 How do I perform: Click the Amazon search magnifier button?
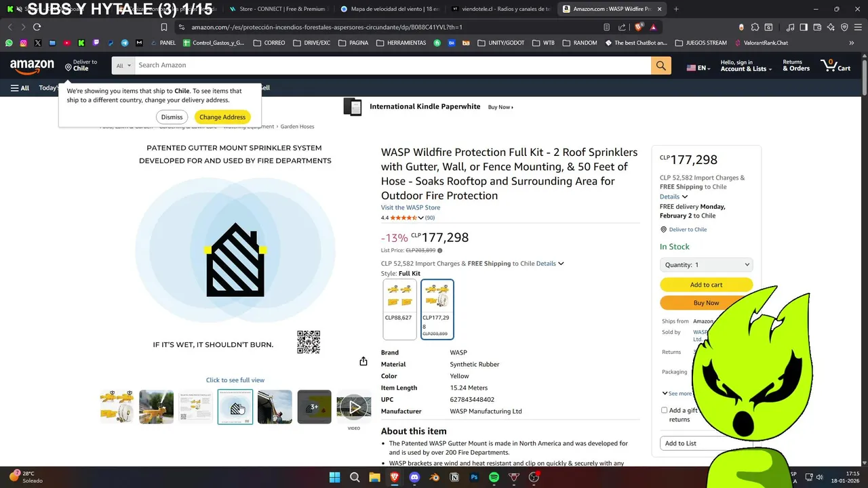(x=660, y=66)
